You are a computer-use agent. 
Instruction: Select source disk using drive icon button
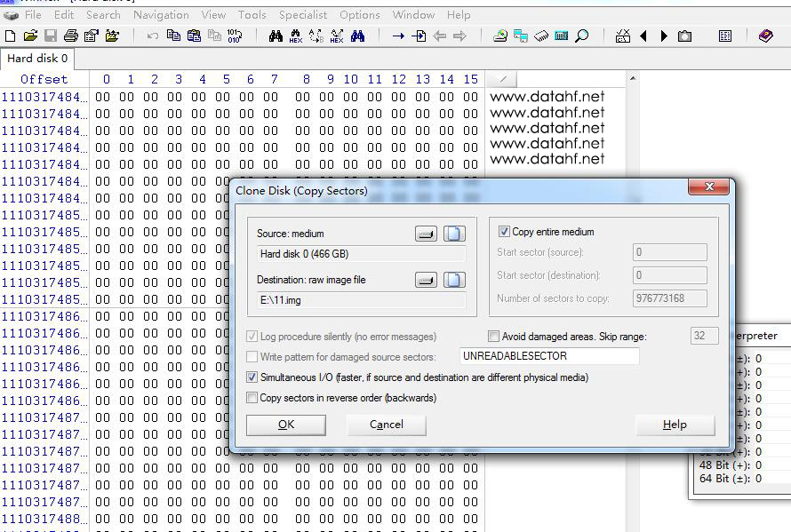pyautogui.click(x=427, y=234)
